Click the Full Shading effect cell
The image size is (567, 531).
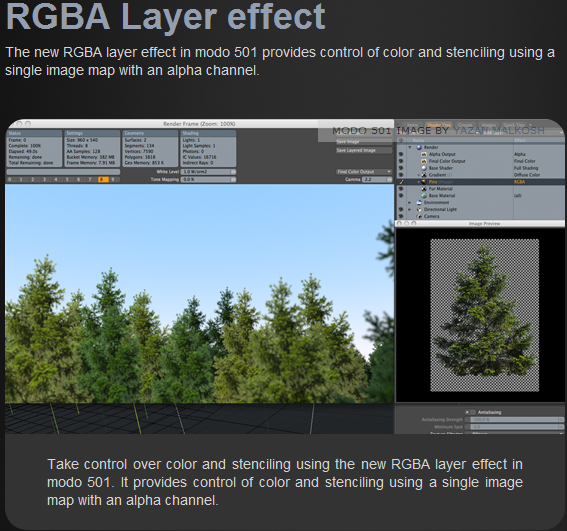click(x=526, y=168)
